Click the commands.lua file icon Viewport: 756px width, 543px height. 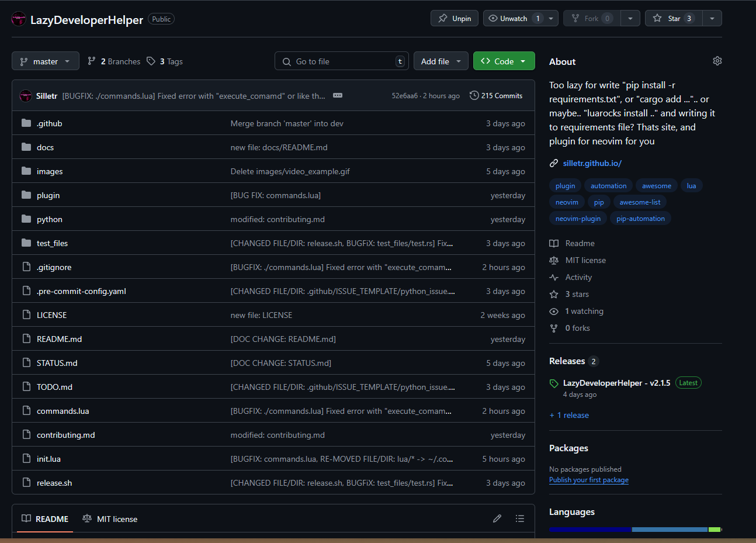click(x=26, y=410)
